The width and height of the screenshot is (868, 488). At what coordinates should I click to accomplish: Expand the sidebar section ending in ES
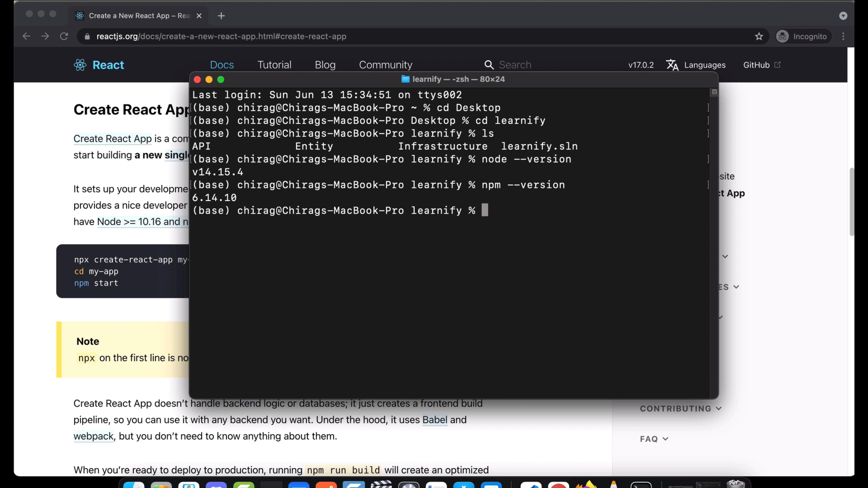(x=729, y=287)
